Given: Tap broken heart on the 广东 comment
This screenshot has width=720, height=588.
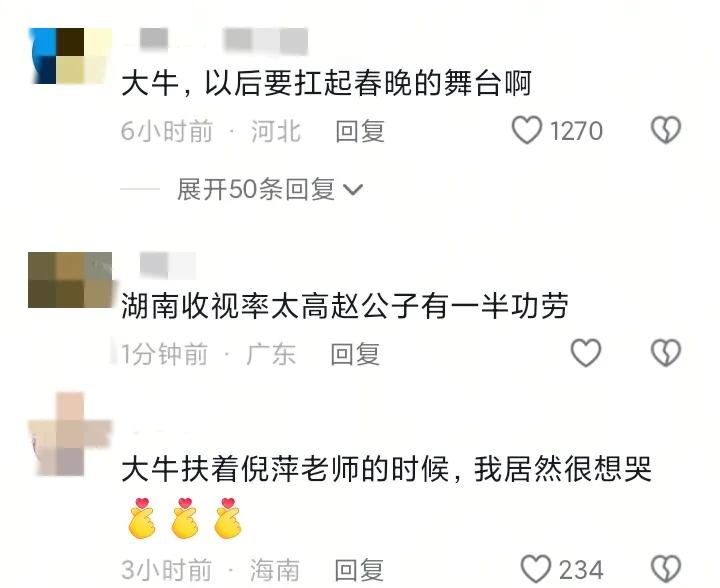Looking at the screenshot, I should (666, 353).
